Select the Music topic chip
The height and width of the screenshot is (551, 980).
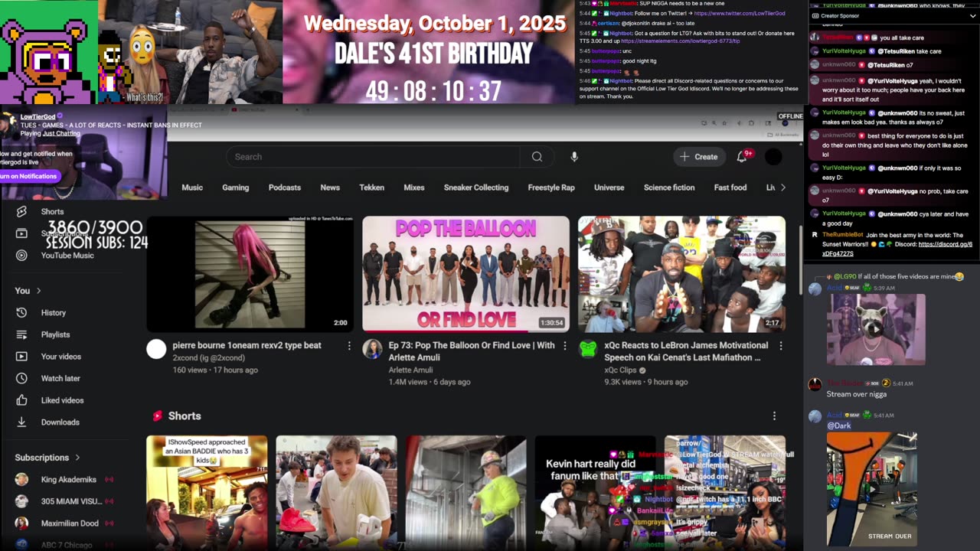pyautogui.click(x=192, y=187)
